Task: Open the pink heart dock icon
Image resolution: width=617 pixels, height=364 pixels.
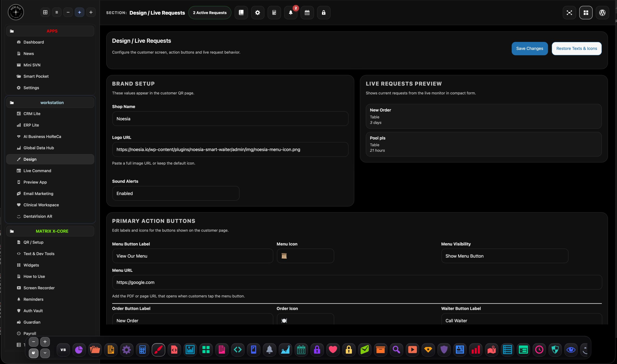Action: (x=333, y=350)
